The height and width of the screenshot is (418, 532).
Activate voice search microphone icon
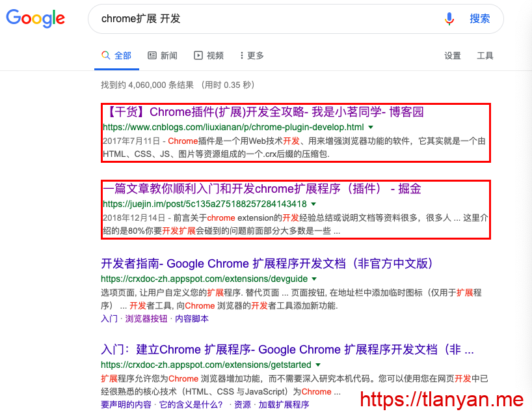pyautogui.click(x=449, y=19)
